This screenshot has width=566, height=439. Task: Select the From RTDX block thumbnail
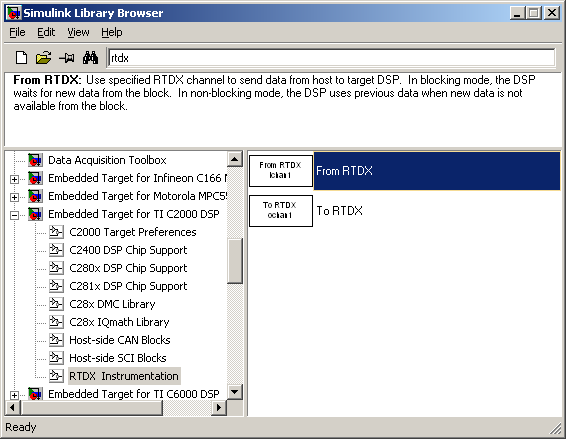point(281,171)
